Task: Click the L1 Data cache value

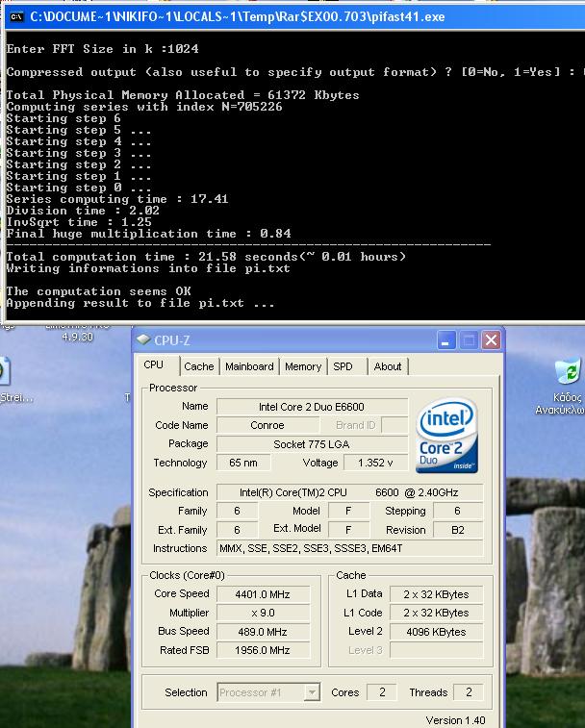Action: pos(436,594)
